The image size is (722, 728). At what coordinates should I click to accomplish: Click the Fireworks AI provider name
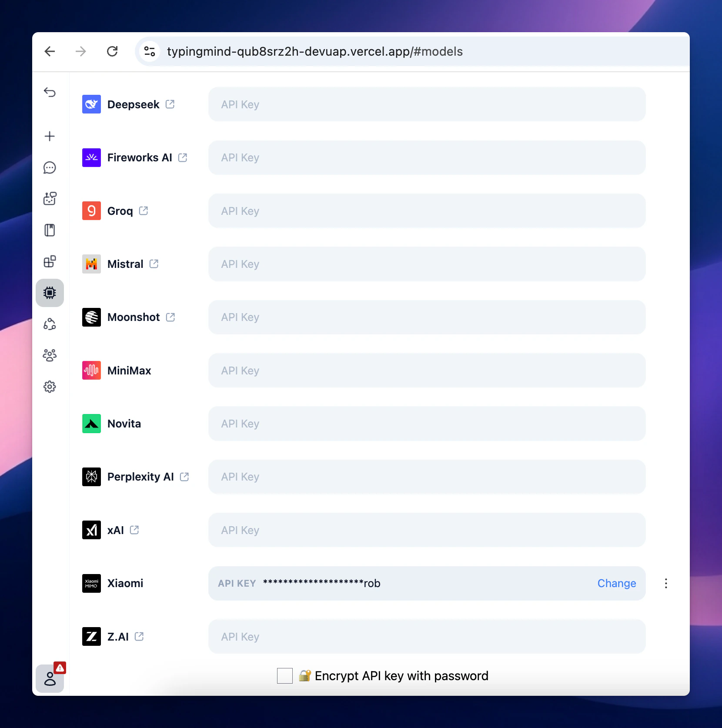click(140, 157)
